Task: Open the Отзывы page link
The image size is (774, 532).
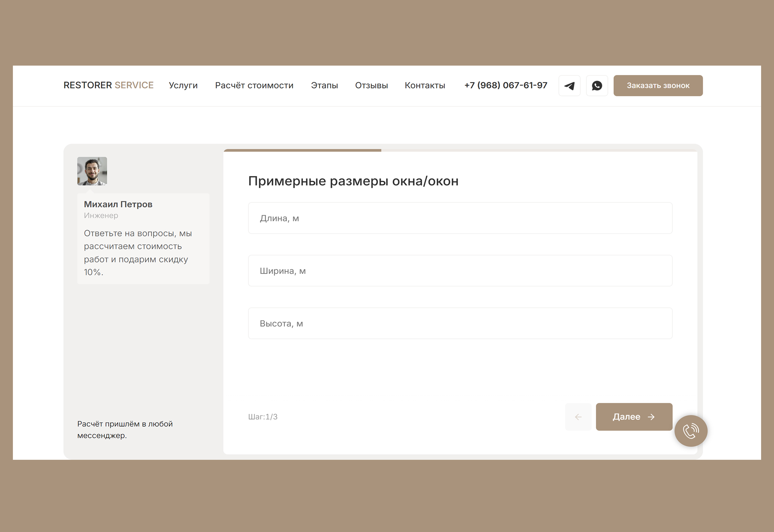Action: point(371,85)
